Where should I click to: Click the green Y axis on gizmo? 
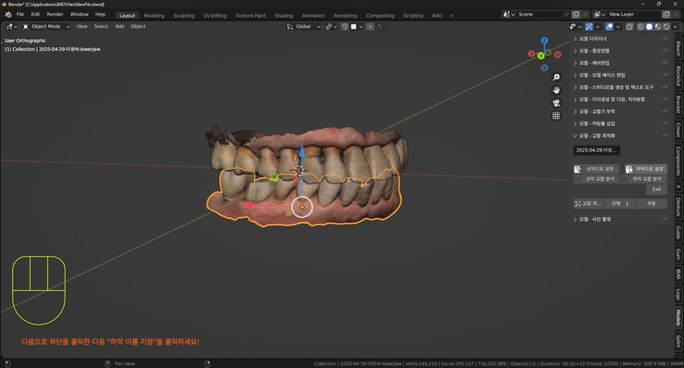pyautogui.click(x=541, y=56)
